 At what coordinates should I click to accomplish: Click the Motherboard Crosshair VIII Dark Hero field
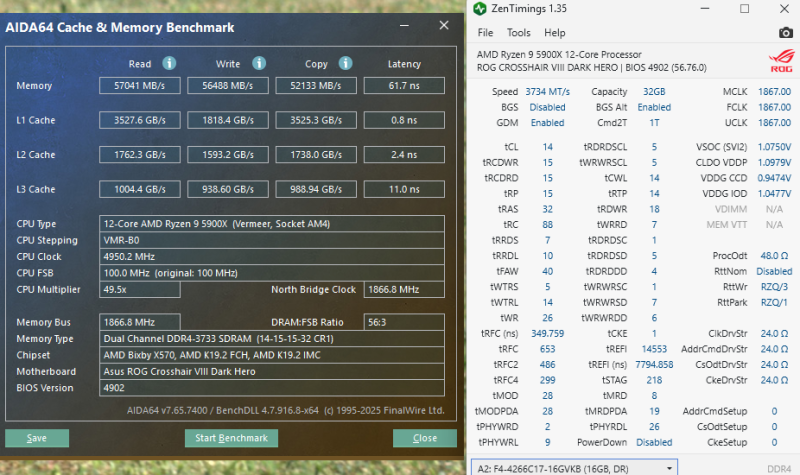pyautogui.click(x=272, y=371)
